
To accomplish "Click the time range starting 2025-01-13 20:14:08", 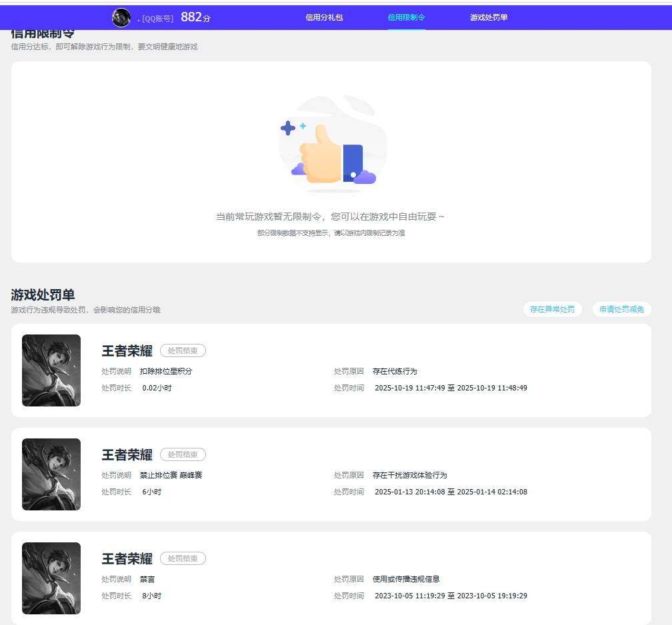I will (451, 492).
